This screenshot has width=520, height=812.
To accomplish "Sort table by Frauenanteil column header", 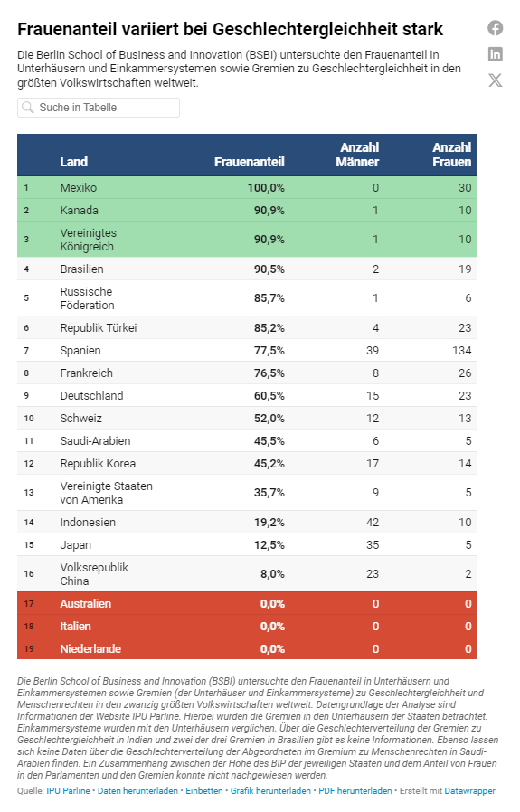I will (x=250, y=162).
